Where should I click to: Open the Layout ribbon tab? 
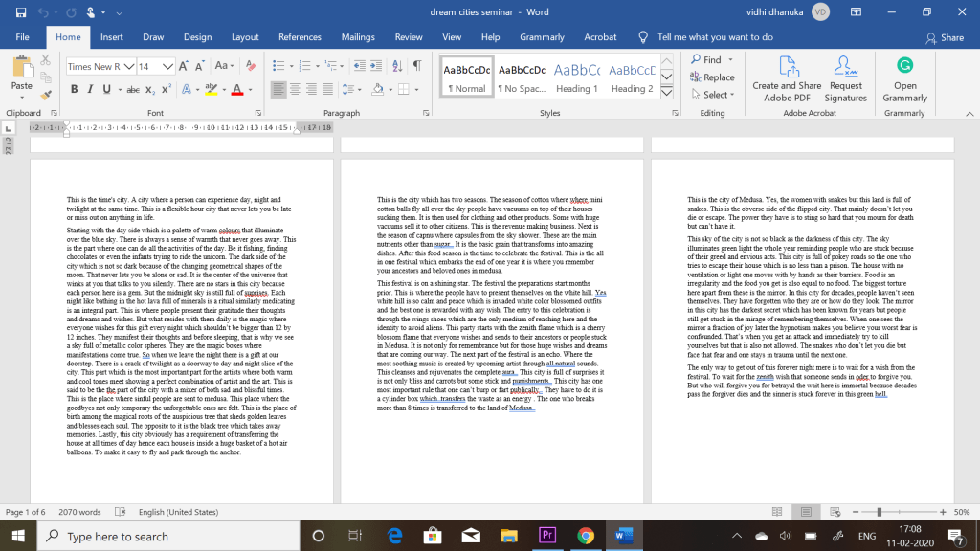[245, 37]
